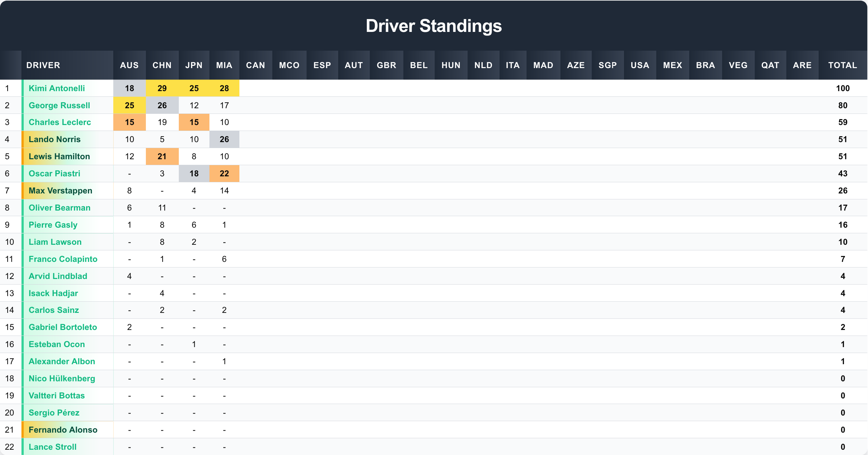Select the ITA race column header
The width and height of the screenshot is (868, 455).
pyautogui.click(x=513, y=65)
